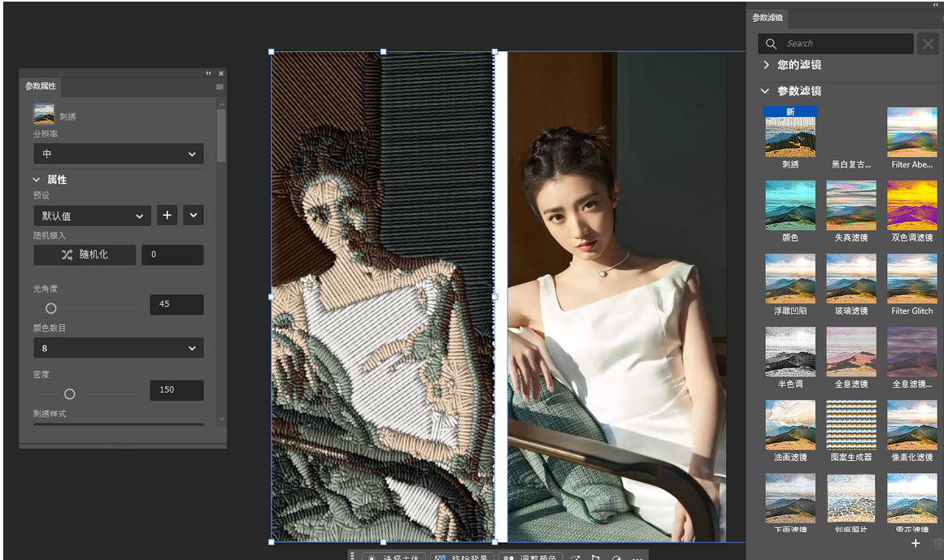Add a new preset with the plus button beside 默认值
This screenshot has width=944, height=560.
[167, 215]
